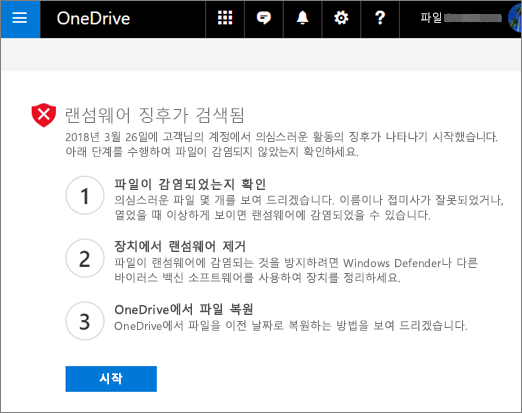Select the step 3 circle
The height and width of the screenshot is (413, 522).
85,321
